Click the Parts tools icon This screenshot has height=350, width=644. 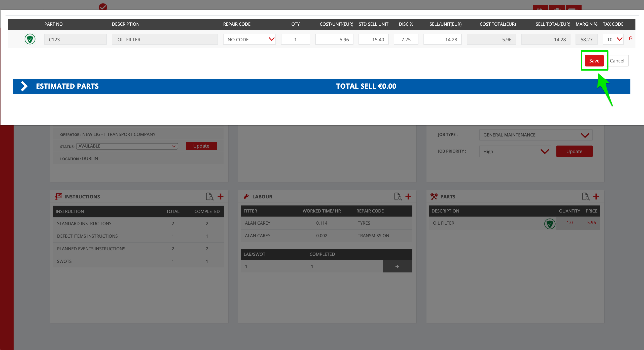(x=434, y=196)
